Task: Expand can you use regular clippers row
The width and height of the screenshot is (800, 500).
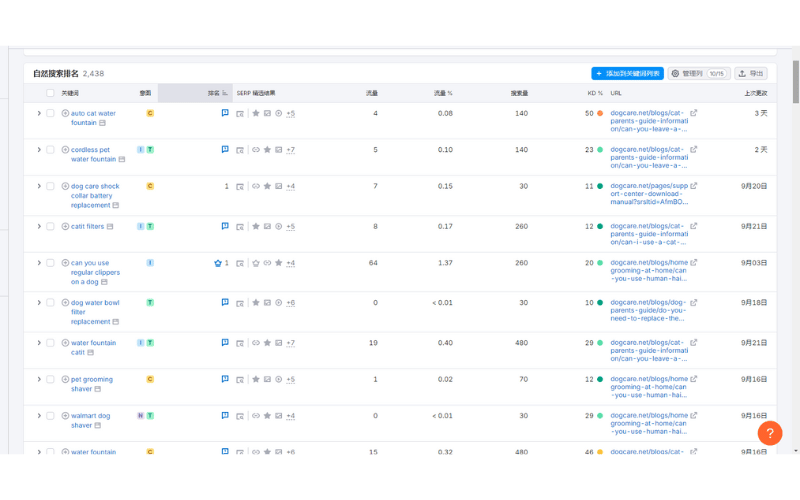Action: point(39,263)
